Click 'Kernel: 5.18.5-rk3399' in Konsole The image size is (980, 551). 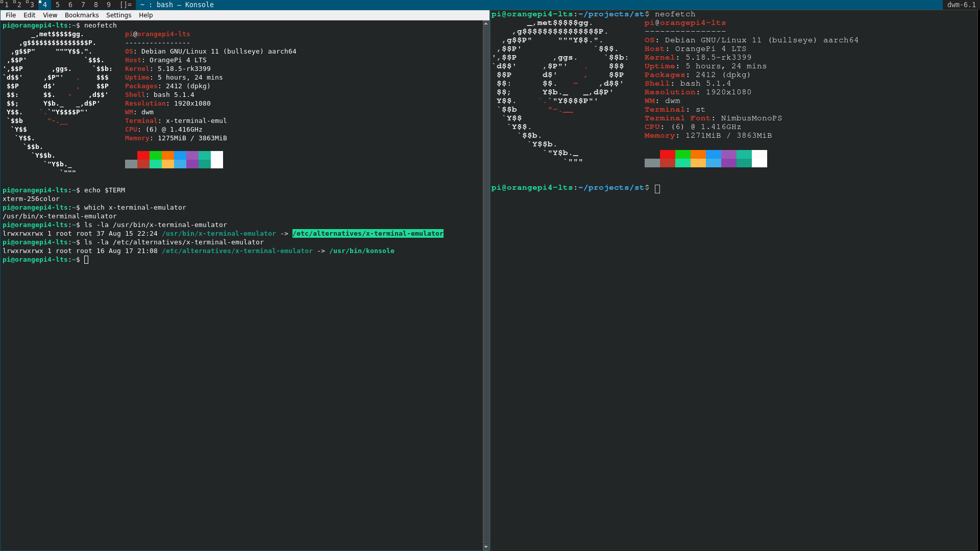pos(168,69)
